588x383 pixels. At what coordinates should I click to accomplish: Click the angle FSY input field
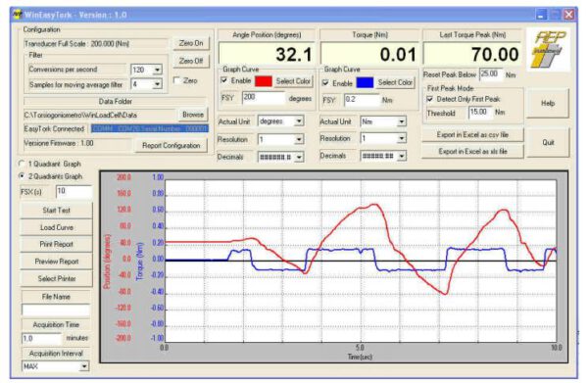[264, 98]
